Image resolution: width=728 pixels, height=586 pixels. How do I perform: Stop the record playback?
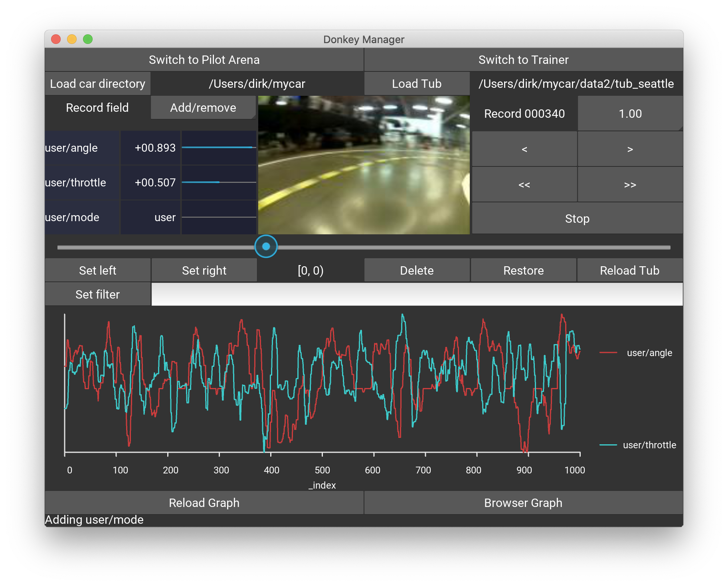coord(577,218)
